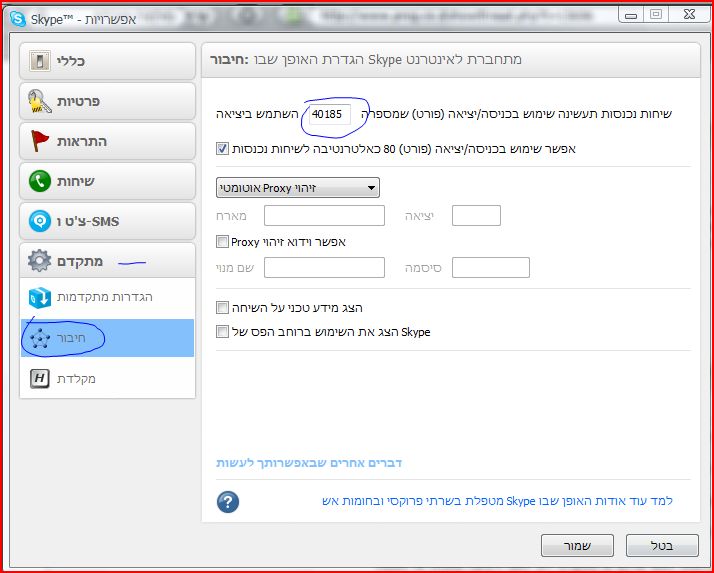Enable show technical call info checkbox
Image resolution: width=714 pixels, height=573 pixels.
pos(222,307)
